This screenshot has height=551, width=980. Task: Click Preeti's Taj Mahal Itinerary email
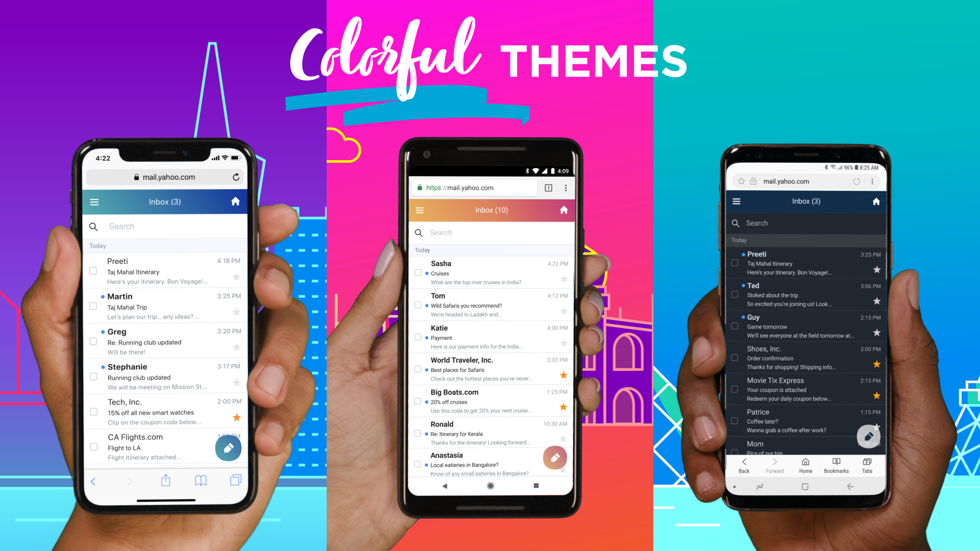[165, 271]
